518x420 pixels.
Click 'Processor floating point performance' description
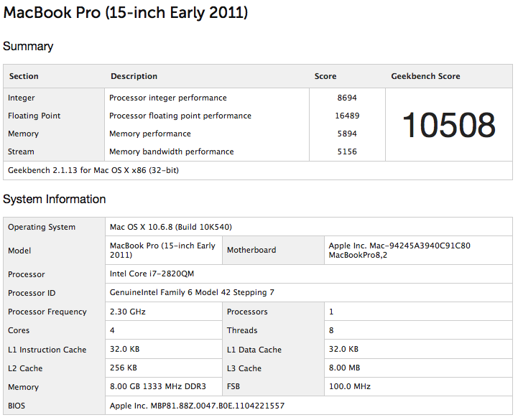pyautogui.click(x=180, y=116)
